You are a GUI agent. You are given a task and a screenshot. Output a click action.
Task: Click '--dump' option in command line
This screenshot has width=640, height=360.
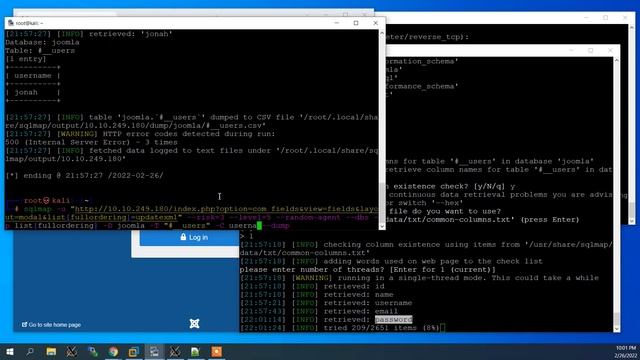pos(276,225)
